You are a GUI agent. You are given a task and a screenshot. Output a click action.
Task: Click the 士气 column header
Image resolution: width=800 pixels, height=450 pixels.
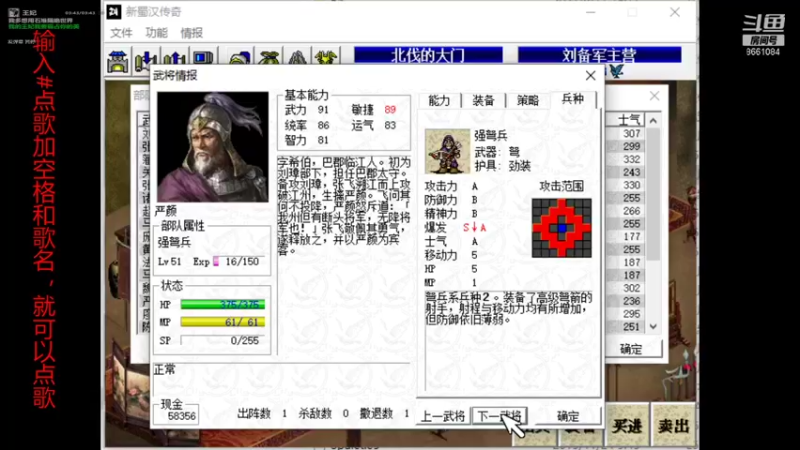(627, 120)
